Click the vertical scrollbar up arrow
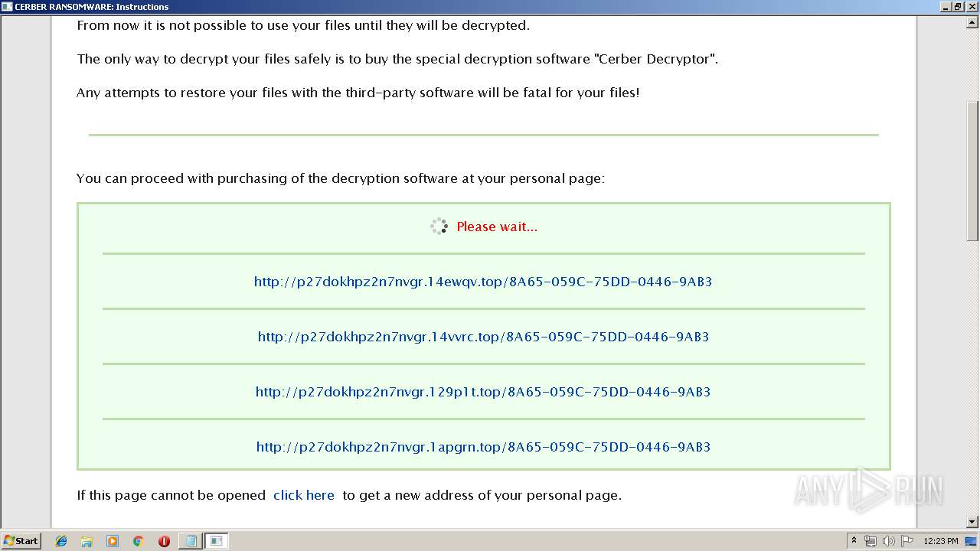Viewport: 980px width, 551px height. tap(973, 22)
